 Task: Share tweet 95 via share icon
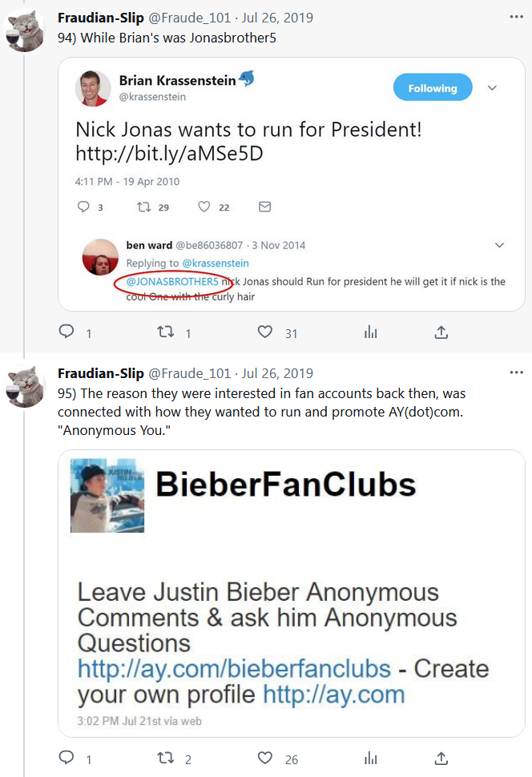tap(441, 758)
